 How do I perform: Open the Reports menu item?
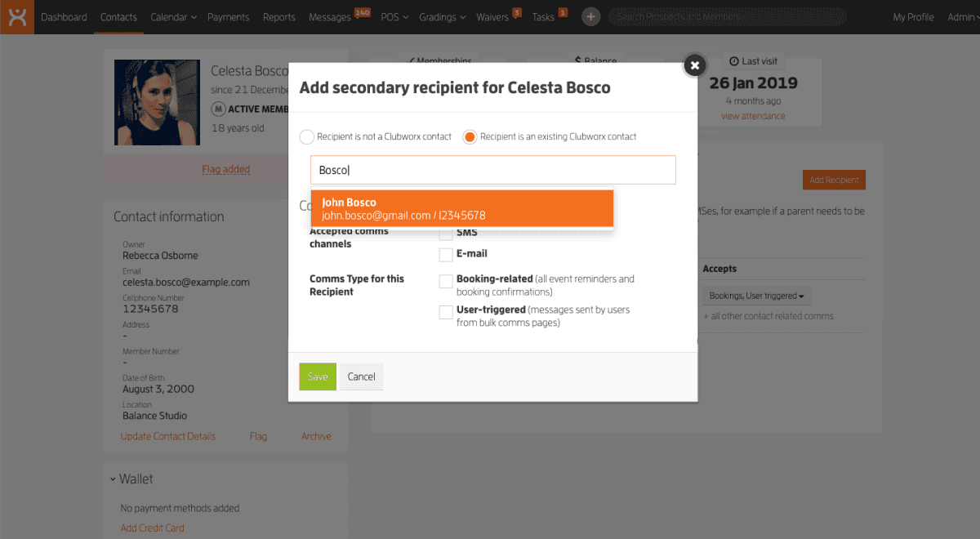(279, 17)
